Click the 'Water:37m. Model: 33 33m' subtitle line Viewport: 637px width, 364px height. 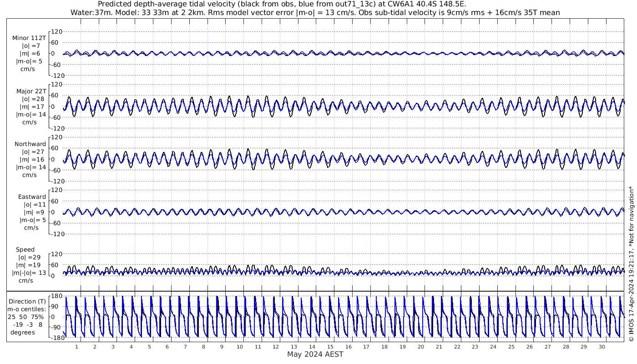pyautogui.click(x=315, y=13)
